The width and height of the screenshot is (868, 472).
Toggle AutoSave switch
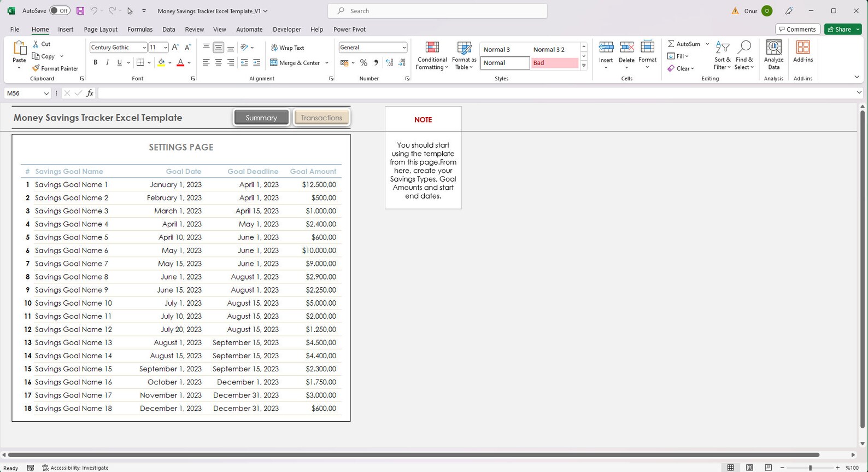(x=60, y=11)
